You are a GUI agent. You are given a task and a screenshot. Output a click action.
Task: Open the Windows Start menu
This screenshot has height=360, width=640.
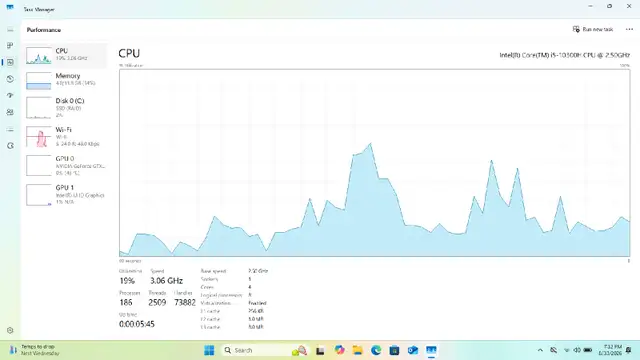(209, 350)
